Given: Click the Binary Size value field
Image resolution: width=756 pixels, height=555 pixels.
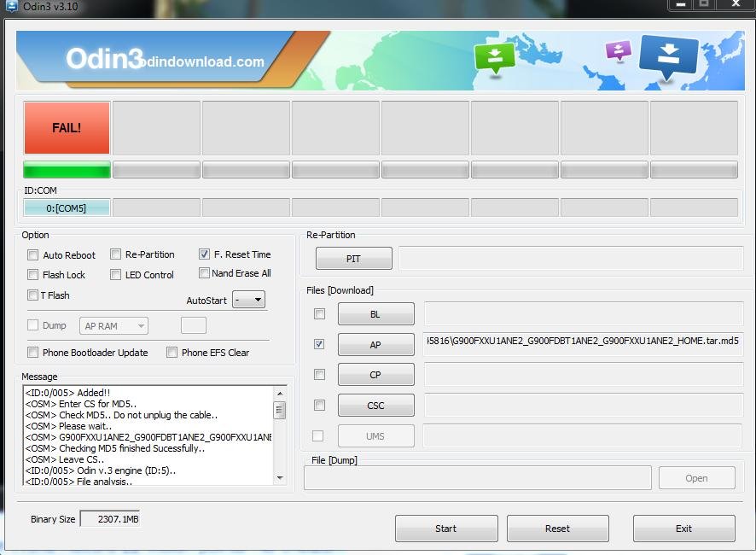Looking at the screenshot, I should 110,519.
